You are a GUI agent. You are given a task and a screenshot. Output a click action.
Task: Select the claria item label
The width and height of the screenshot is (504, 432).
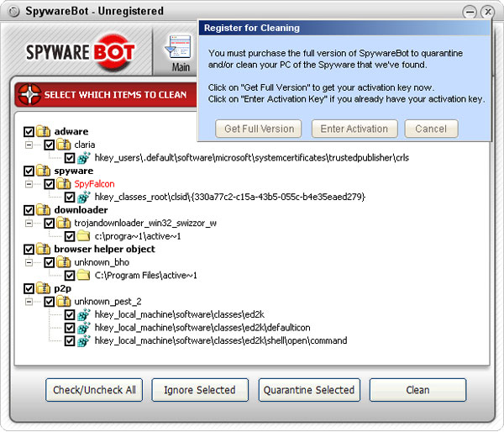[85, 145]
